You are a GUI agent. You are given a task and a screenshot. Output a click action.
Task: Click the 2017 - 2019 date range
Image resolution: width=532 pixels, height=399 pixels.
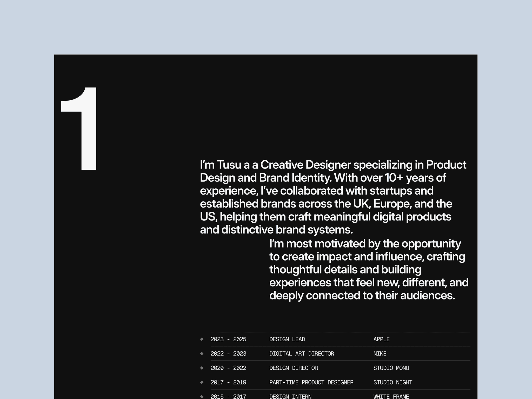tap(228, 382)
